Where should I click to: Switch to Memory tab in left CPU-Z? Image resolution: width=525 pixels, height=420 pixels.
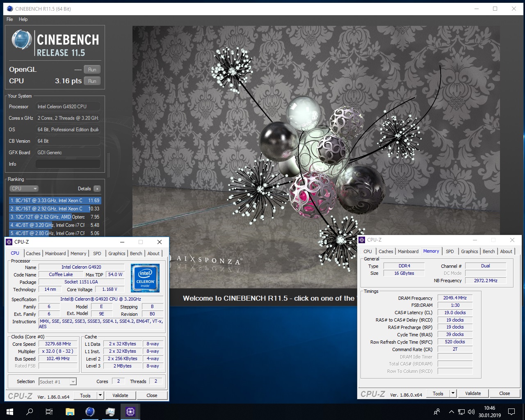click(78, 253)
